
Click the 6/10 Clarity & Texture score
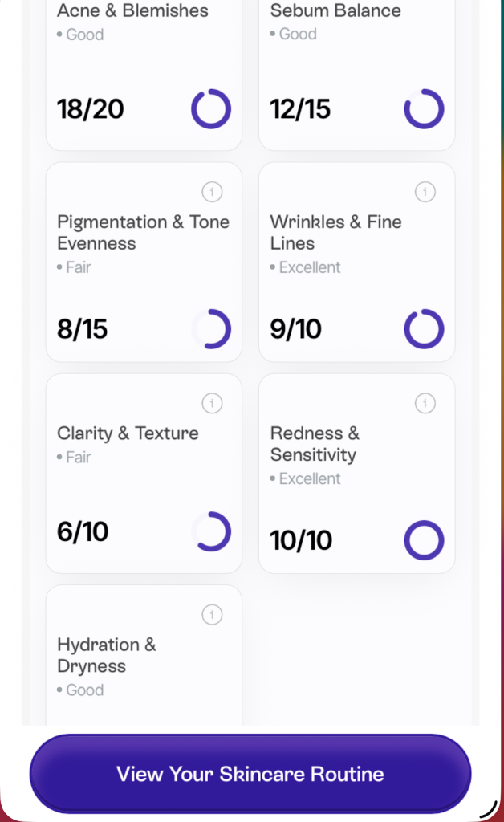tap(83, 532)
